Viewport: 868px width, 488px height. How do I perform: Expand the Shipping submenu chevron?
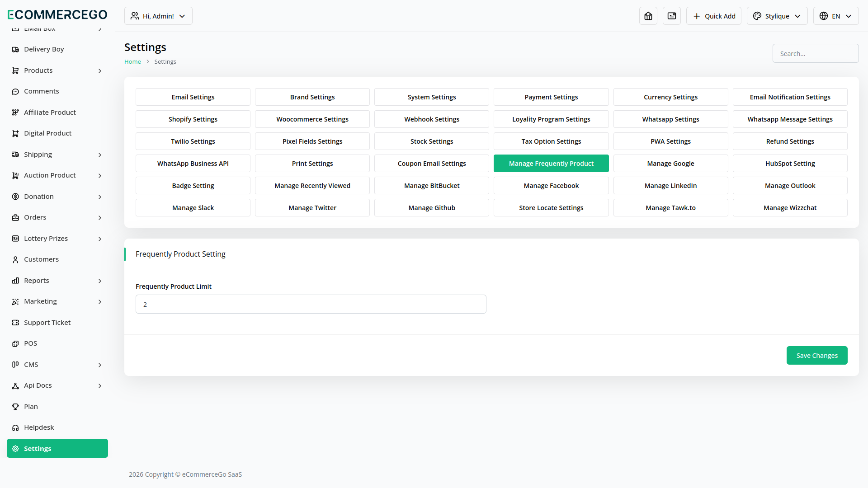coord(100,155)
